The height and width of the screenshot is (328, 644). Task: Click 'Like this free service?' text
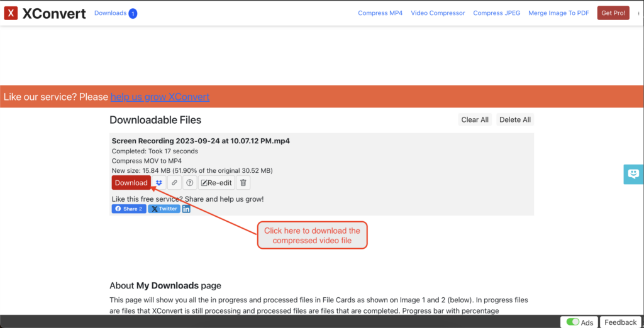(x=147, y=199)
